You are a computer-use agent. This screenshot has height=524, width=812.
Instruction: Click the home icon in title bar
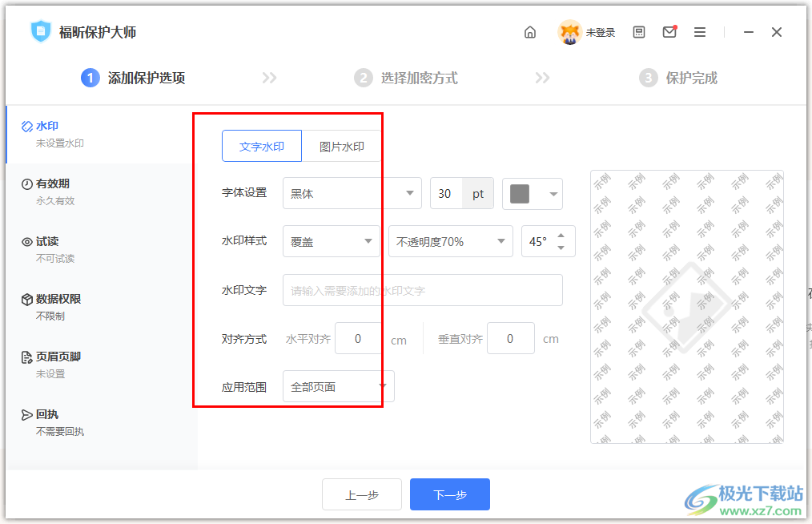click(530, 32)
